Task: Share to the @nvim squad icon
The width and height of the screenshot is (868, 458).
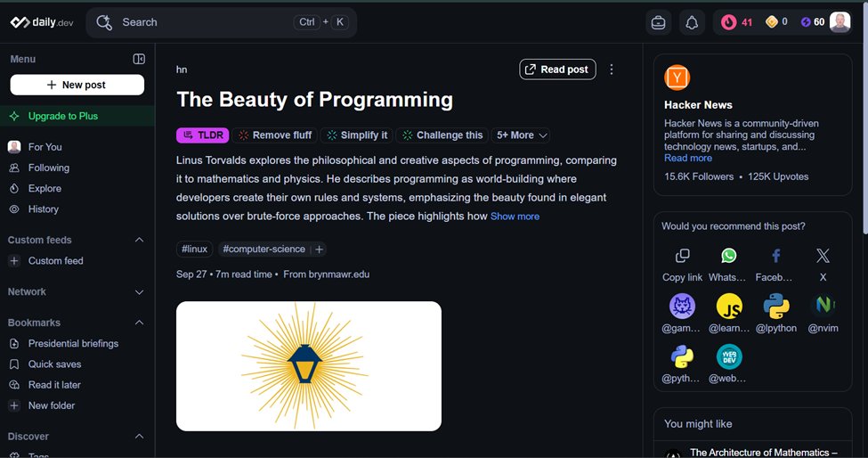Action: (x=823, y=306)
